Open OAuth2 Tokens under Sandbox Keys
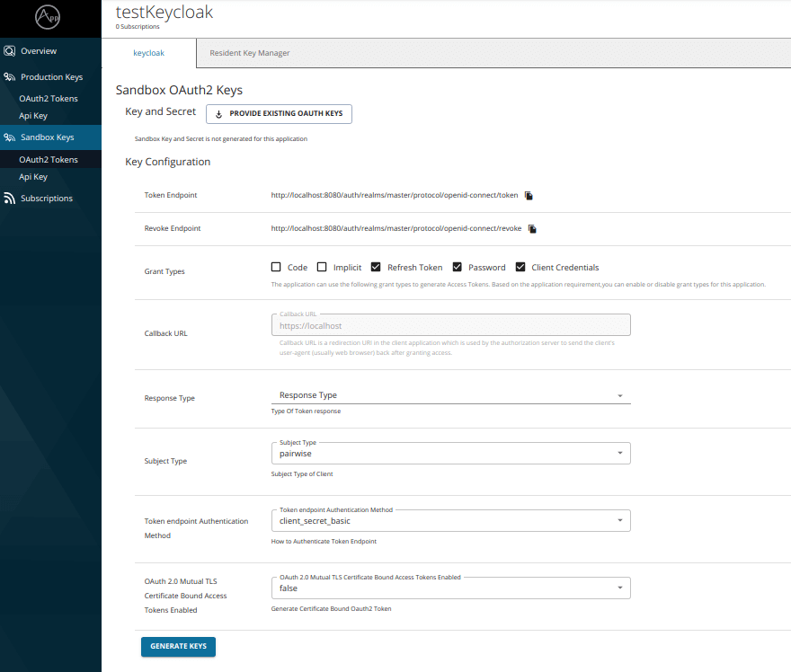This screenshot has width=791, height=672. [x=47, y=159]
